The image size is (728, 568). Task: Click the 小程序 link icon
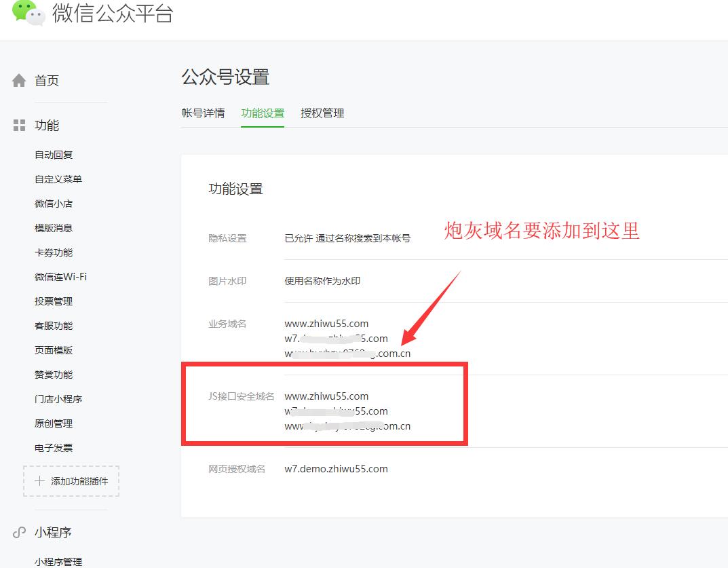(19, 532)
